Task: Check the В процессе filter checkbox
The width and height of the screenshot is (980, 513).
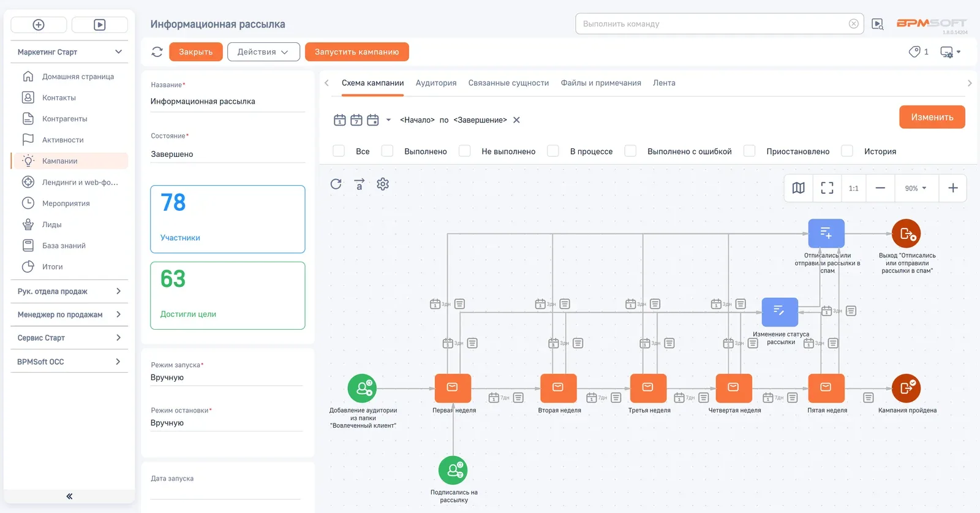Action: pos(553,151)
